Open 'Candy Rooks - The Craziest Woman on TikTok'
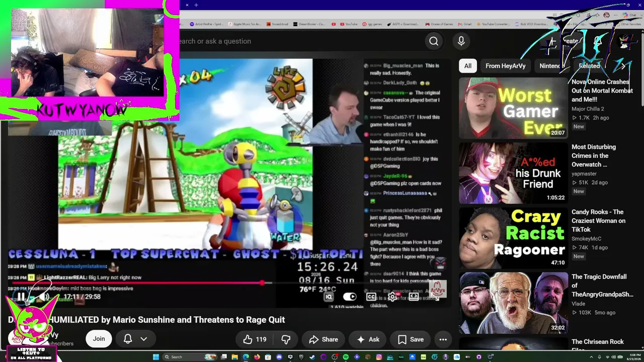 coord(599,221)
